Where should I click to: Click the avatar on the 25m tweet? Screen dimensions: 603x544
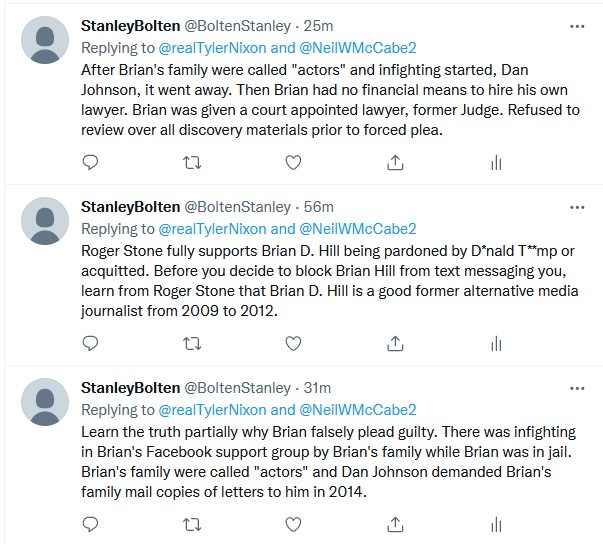coord(45,40)
